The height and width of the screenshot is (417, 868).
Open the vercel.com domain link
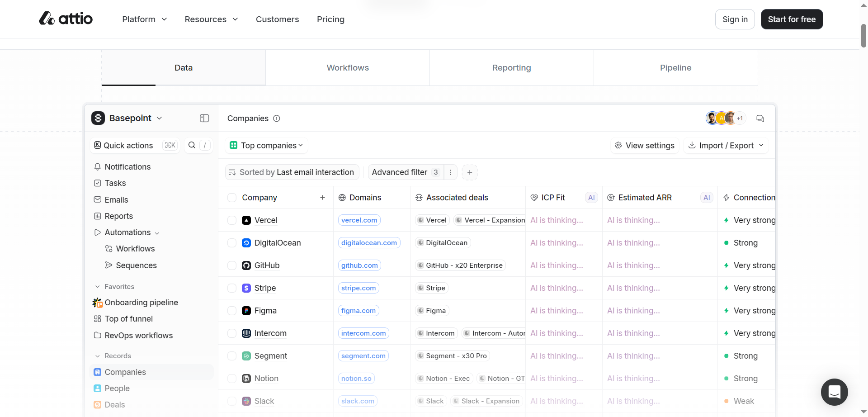pyautogui.click(x=359, y=220)
